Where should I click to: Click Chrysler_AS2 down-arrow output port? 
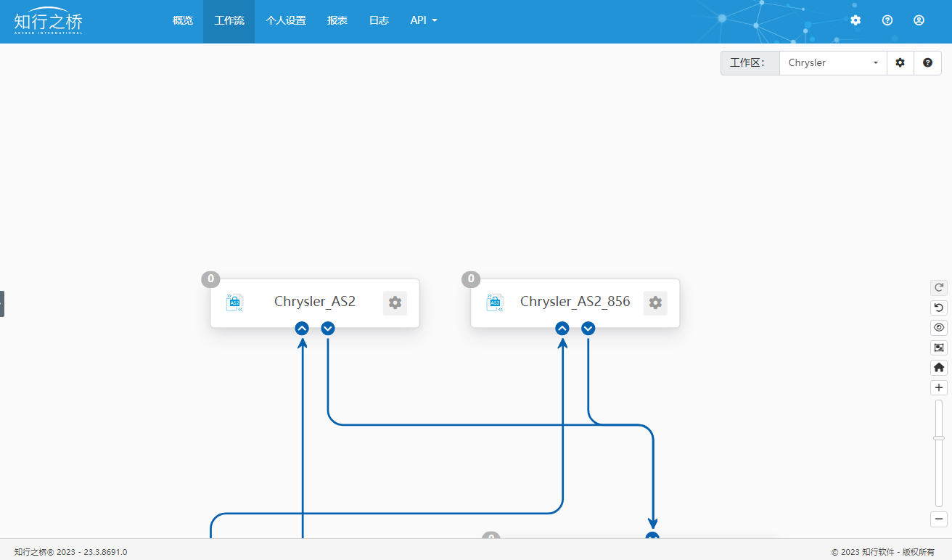click(328, 329)
